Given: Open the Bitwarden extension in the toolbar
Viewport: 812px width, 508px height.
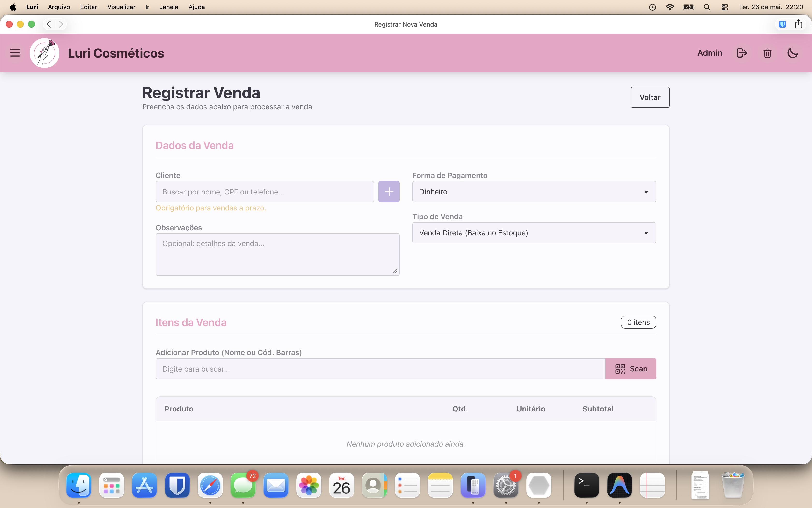Looking at the screenshot, I should 783,24.
